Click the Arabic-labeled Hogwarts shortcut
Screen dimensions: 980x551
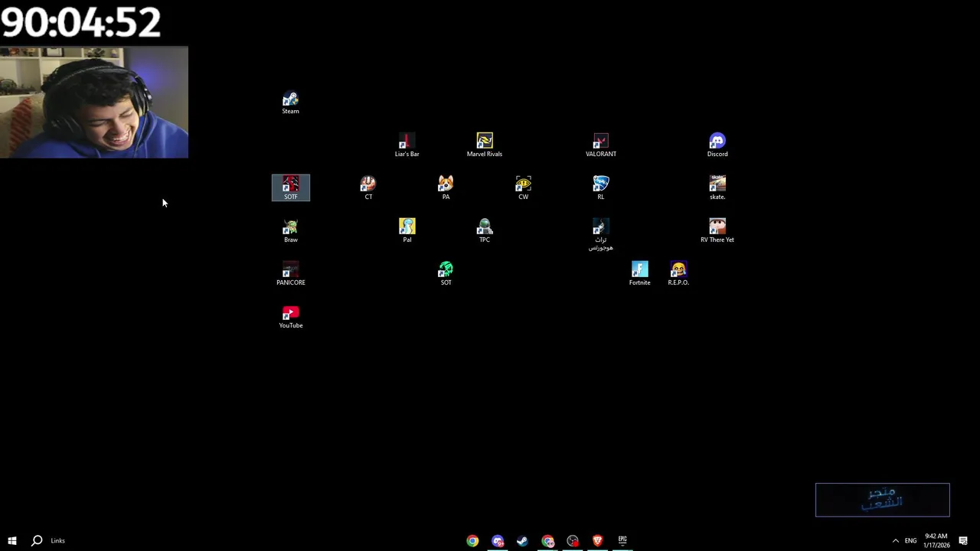pyautogui.click(x=601, y=235)
